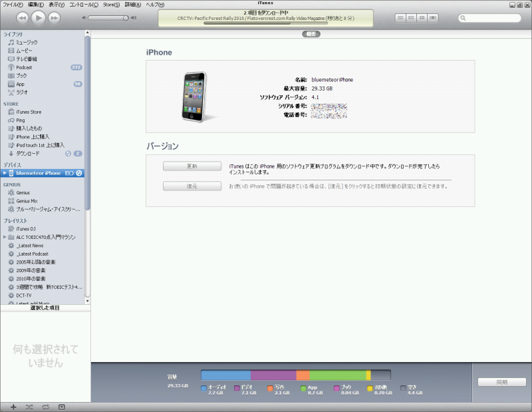Switch to Cover Flow view icon
The height and width of the screenshot is (412, 532).
pos(433,18)
